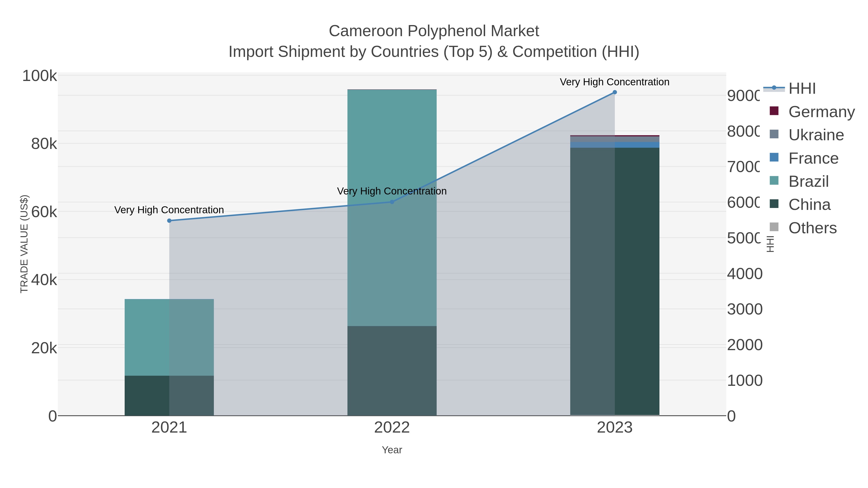Click the 2000 right axis tick label
868x488 pixels.
click(745, 345)
